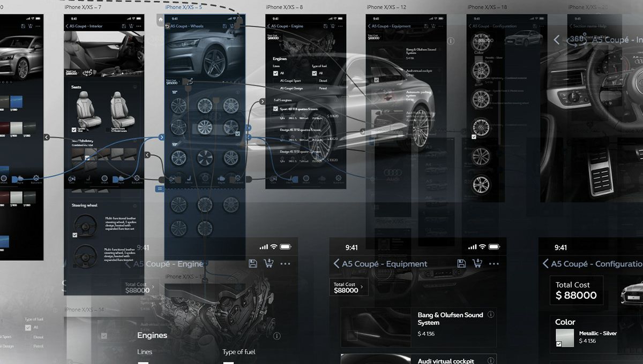Select artboard label iPhone X/XS – 7
643x364 pixels.
(x=83, y=7)
